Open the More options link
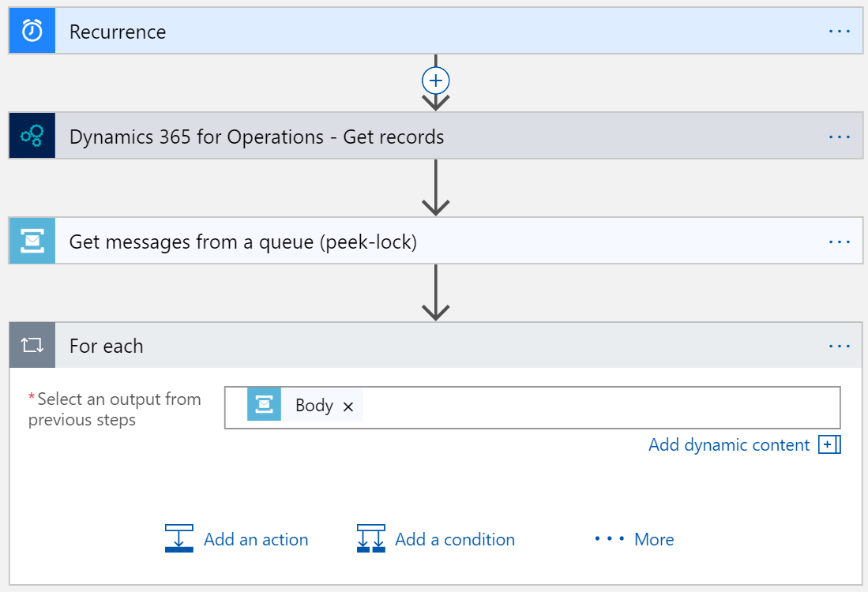The height and width of the screenshot is (592, 868). pos(654,539)
